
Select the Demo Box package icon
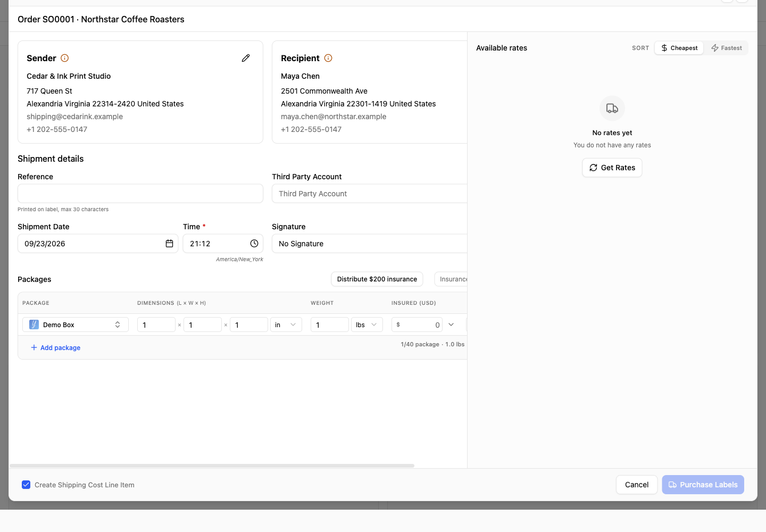tap(34, 325)
